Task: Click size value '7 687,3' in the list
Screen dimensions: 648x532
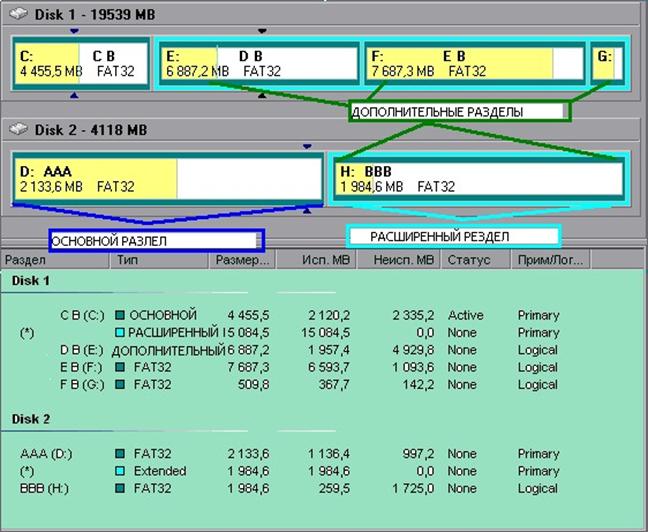Action: point(248,367)
